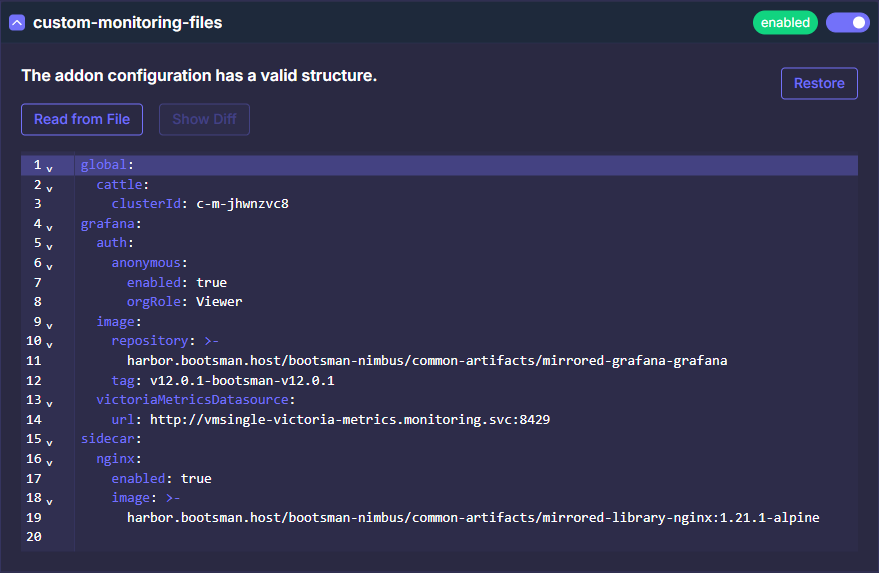Fold the anonymous block on line 6

50,266
